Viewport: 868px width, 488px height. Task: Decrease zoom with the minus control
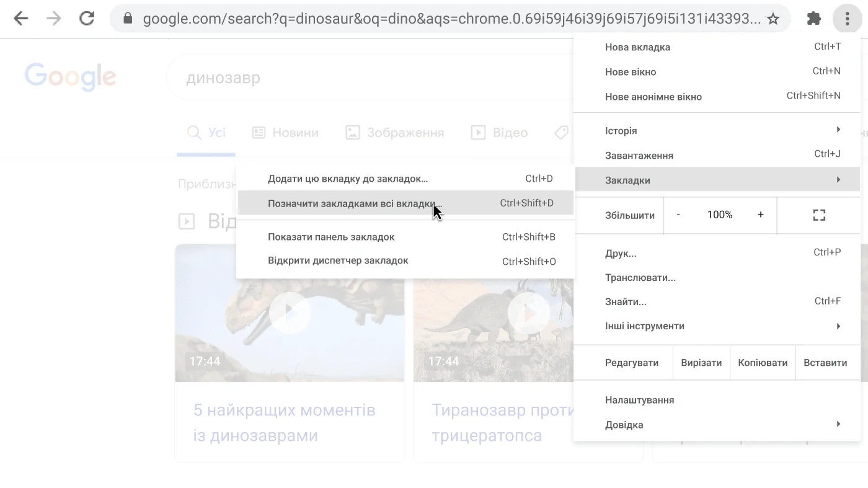[x=678, y=215]
